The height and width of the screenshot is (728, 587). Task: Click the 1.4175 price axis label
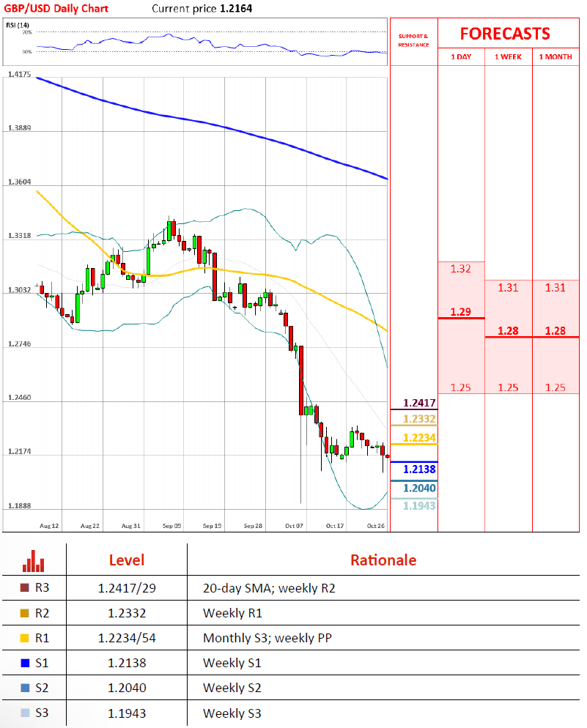[x=20, y=74]
